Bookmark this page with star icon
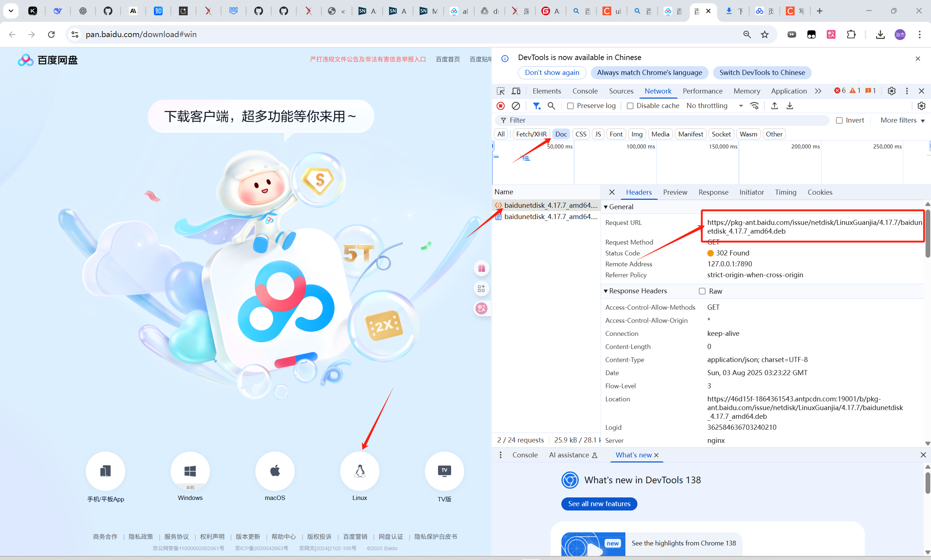The height and width of the screenshot is (560, 931). click(765, 34)
